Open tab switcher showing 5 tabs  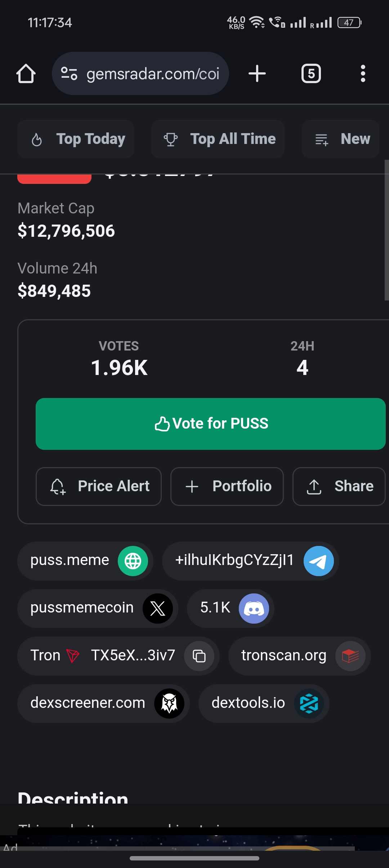(311, 74)
